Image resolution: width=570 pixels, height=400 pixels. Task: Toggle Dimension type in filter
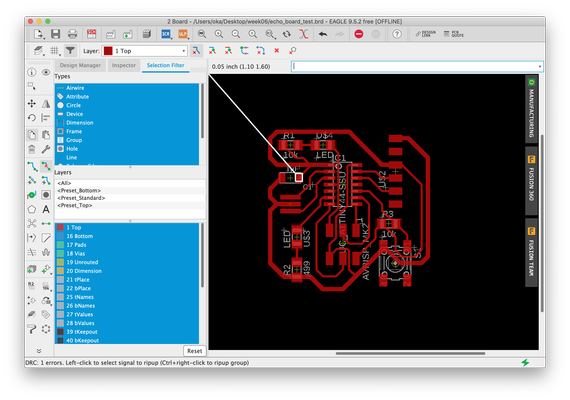pyautogui.click(x=127, y=123)
